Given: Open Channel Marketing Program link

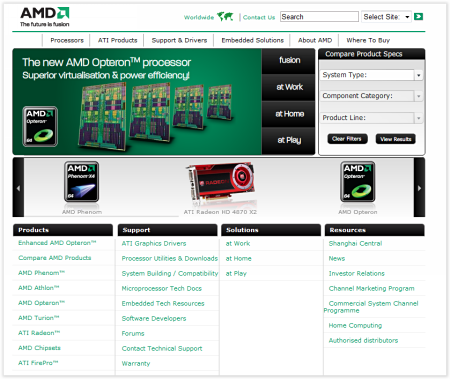Looking at the screenshot, I should pos(372,288).
